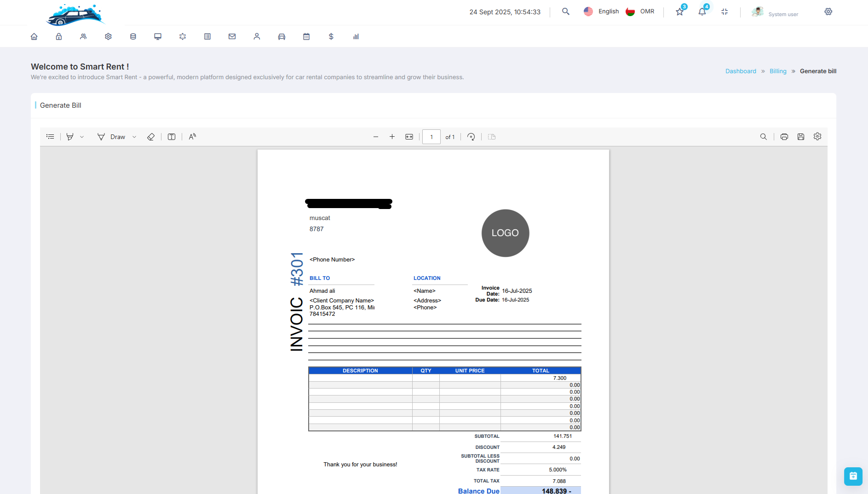Click the page number input field
Screen dimensions: 868x494
pyautogui.click(x=431, y=137)
